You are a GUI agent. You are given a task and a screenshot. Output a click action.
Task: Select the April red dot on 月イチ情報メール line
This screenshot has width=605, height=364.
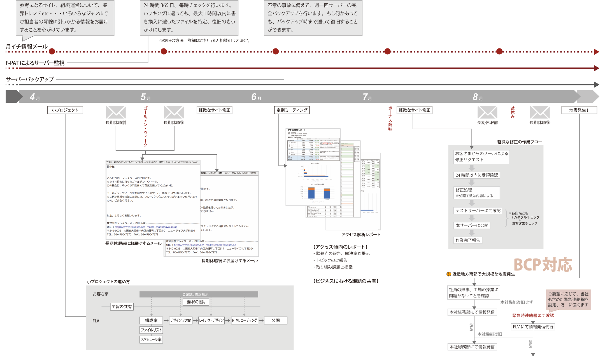click(x=52, y=52)
